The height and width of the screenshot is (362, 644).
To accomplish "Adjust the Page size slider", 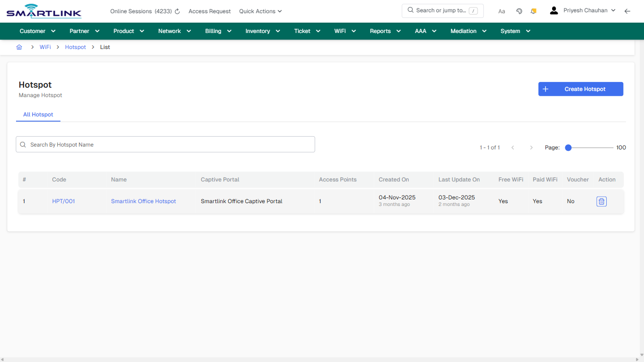I will pyautogui.click(x=568, y=147).
